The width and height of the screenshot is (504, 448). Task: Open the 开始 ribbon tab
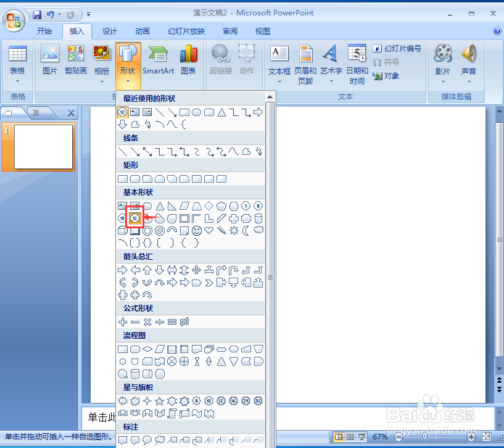44,31
